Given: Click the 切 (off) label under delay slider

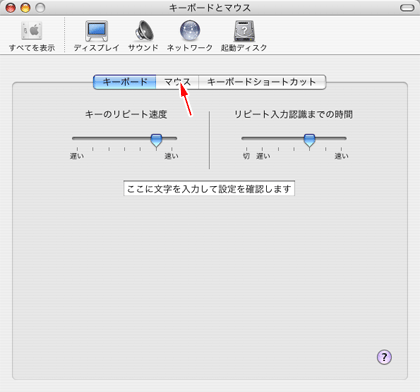Looking at the screenshot, I should [246, 156].
